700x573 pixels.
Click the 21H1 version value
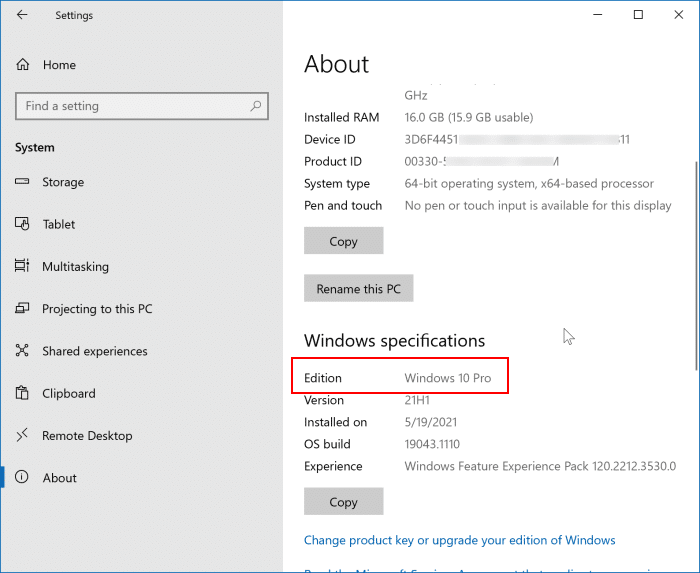[x=417, y=400]
